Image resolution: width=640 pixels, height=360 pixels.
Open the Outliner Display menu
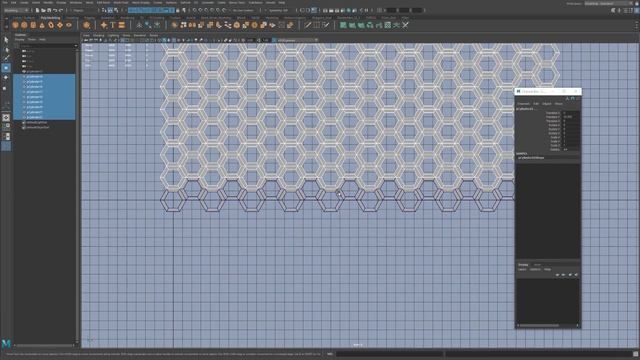point(20,40)
